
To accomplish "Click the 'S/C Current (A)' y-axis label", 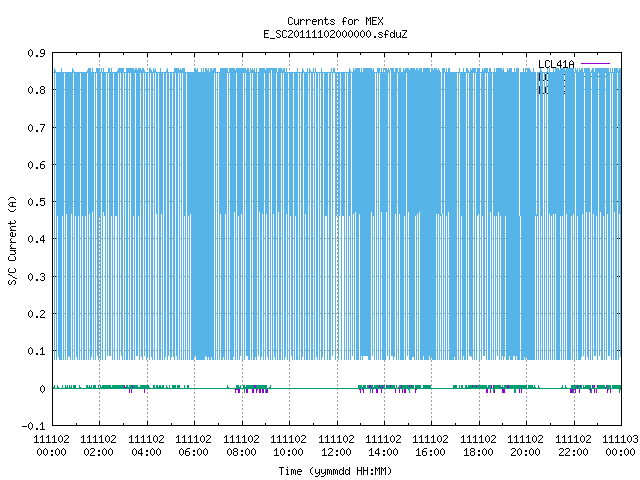I will click(13, 240).
